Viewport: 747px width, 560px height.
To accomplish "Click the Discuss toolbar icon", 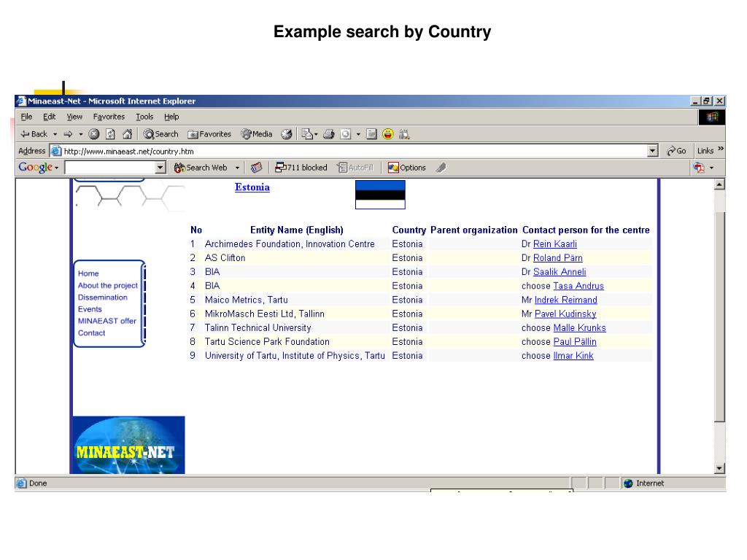I will 371,134.
